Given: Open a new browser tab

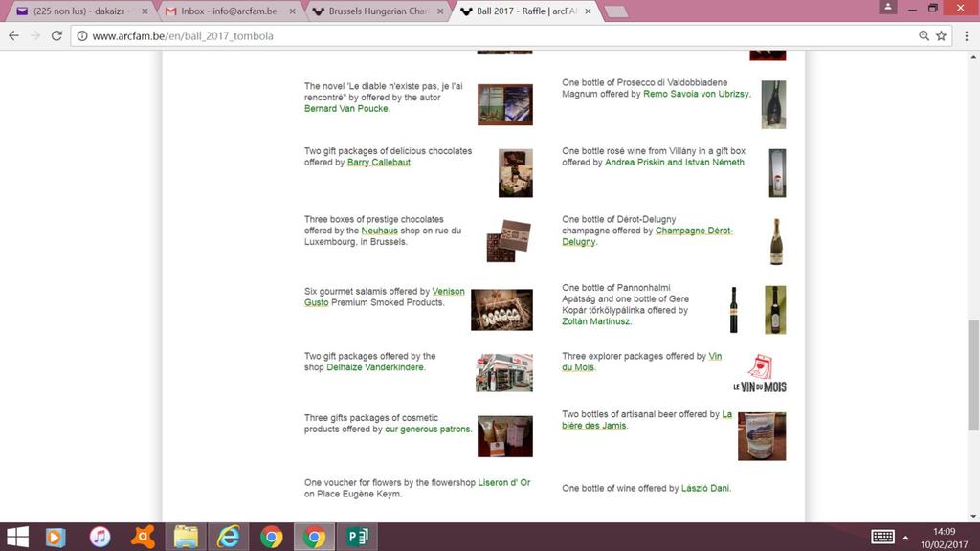Looking at the screenshot, I should (x=616, y=11).
